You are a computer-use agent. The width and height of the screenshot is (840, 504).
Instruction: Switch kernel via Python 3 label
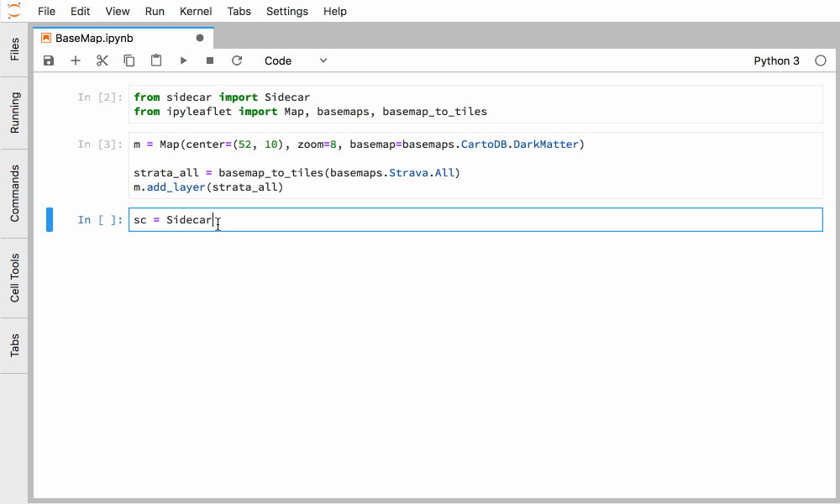tap(776, 60)
